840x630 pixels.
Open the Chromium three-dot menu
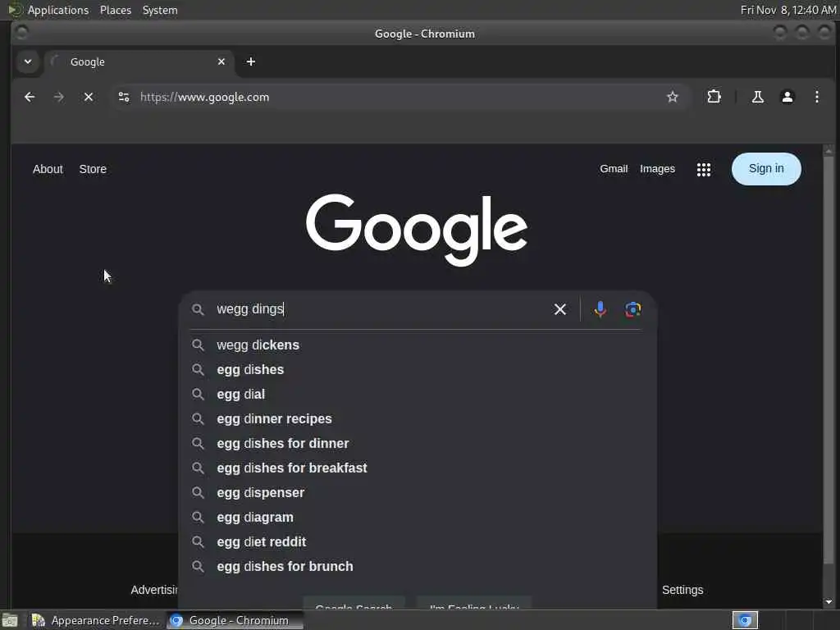[x=816, y=97]
